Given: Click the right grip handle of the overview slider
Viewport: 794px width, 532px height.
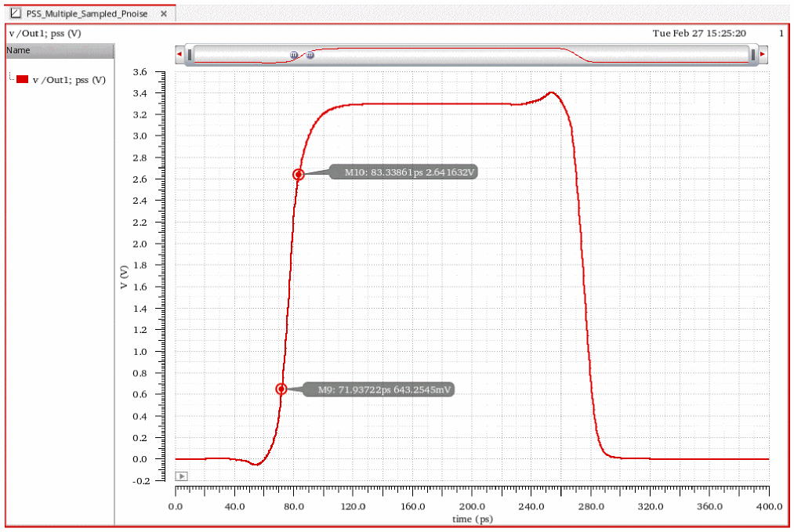Looking at the screenshot, I should click(x=752, y=54).
